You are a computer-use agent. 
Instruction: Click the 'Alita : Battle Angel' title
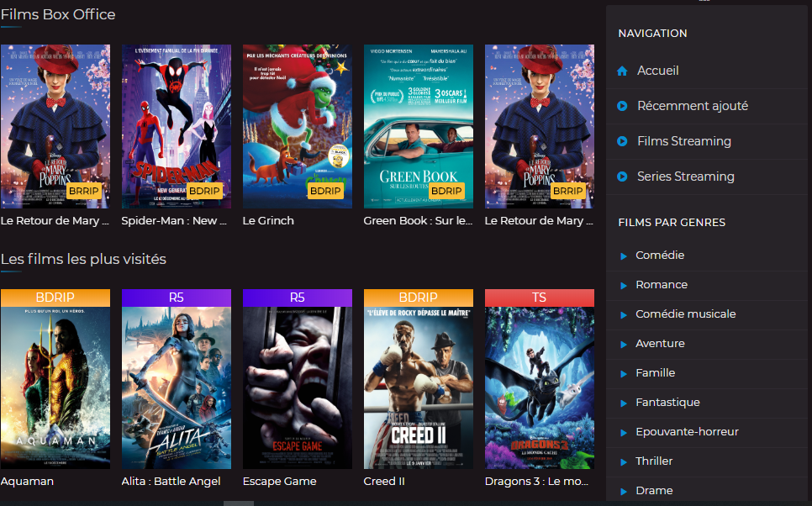pyautogui.click(x=171, y=481)
